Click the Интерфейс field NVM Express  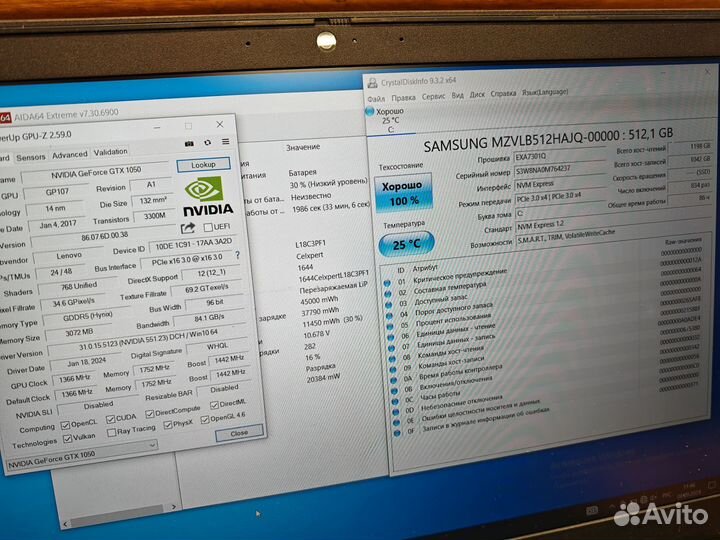point(559,184)
